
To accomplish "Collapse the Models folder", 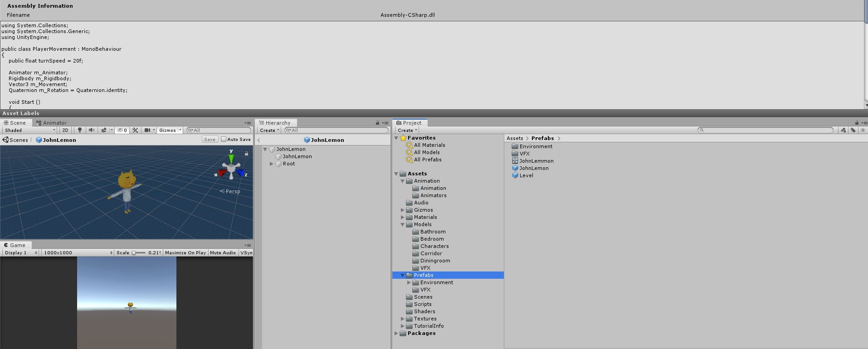I will (x=402, y=224).
